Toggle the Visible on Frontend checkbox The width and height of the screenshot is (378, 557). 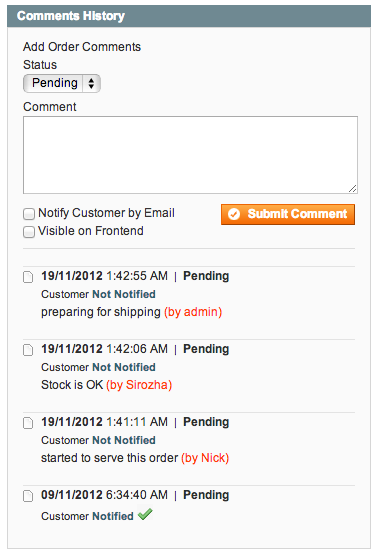pos(29,232)
